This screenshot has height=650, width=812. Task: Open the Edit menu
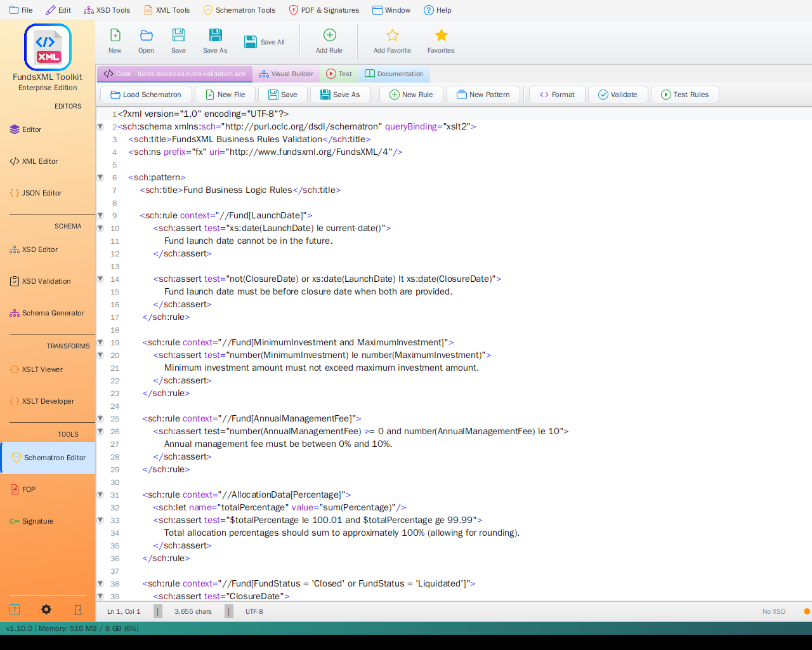[58, 10]
